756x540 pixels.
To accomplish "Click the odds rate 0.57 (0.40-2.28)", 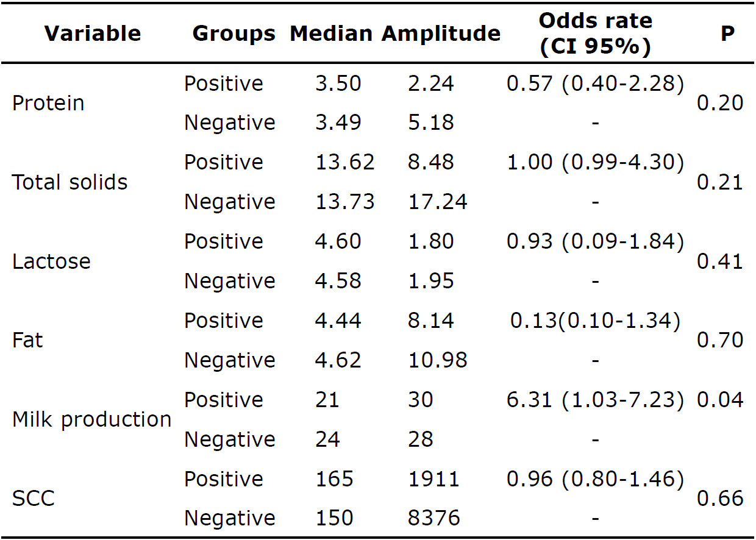I will 595,83.
